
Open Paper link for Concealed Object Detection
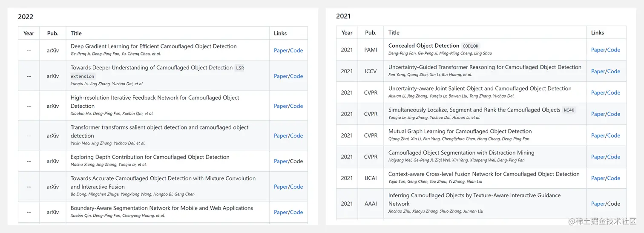click(598, 50)
